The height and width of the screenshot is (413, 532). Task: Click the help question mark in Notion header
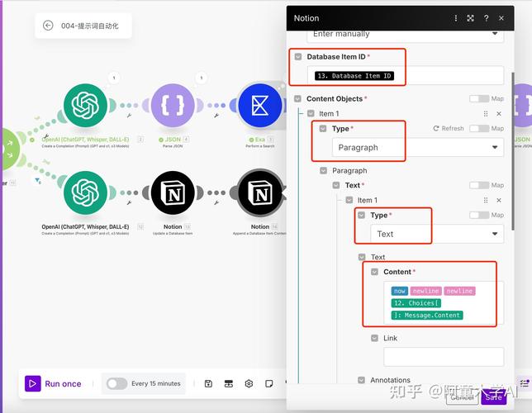486,18
